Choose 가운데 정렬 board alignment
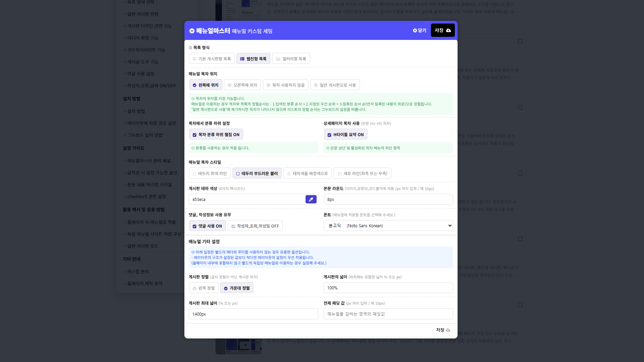Image resolution: width=644 pixels, height=362 pixels. 236,288
